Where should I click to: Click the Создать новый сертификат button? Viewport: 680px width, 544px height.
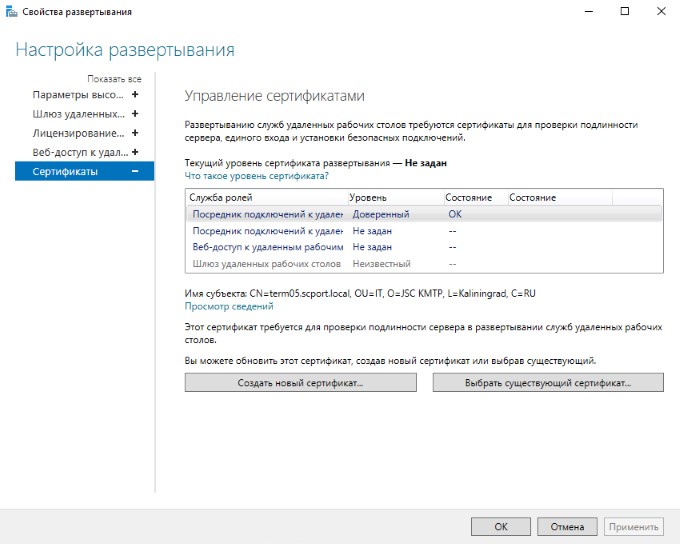tap(300, 383)
